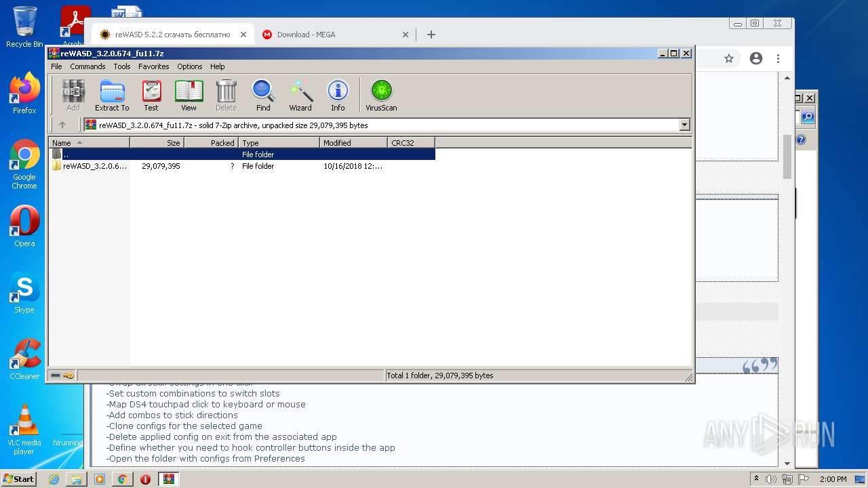Click the Add archive toolbar icon
Screen dimensions: 868x488
73,95
